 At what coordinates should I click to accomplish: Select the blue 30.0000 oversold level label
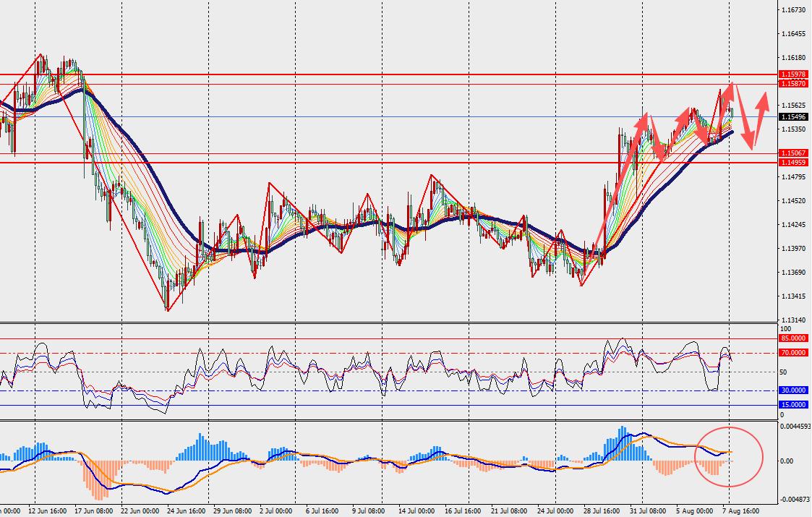pos(793,390)
